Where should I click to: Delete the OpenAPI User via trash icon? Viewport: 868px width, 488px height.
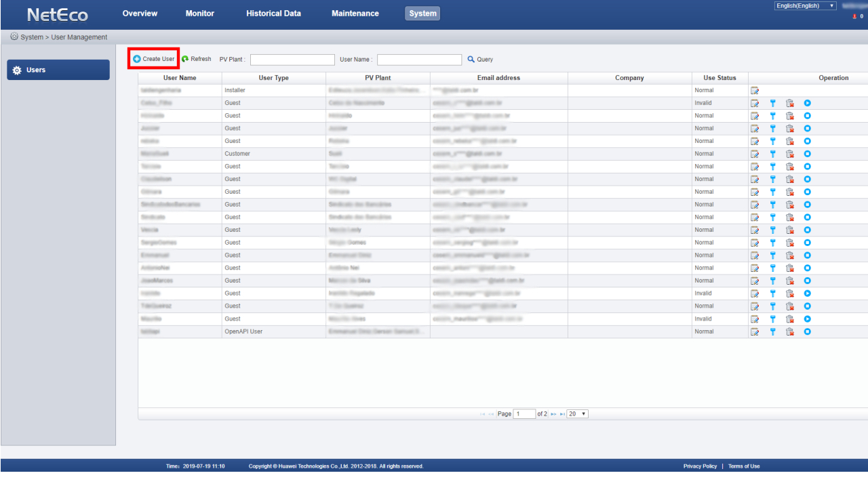coord(789,331)
